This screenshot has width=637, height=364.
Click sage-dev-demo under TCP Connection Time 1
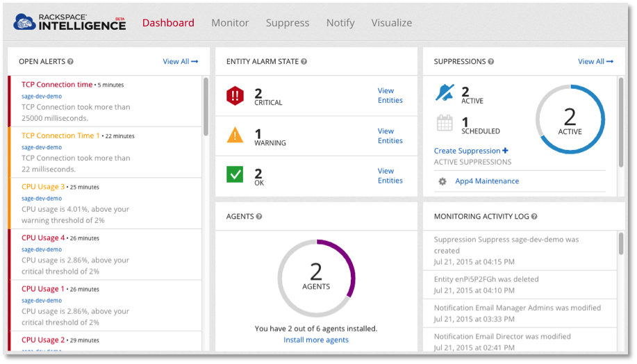pos(42,147)
